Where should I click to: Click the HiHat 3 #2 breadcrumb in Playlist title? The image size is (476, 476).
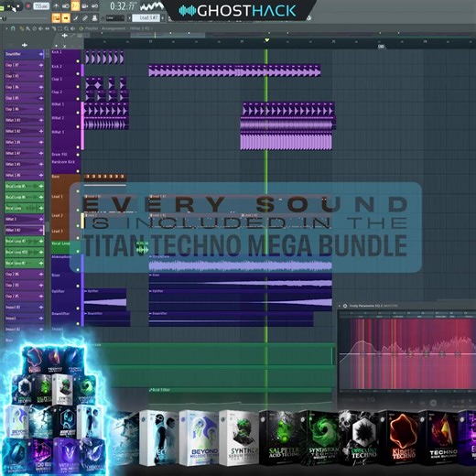pos(139,28)
